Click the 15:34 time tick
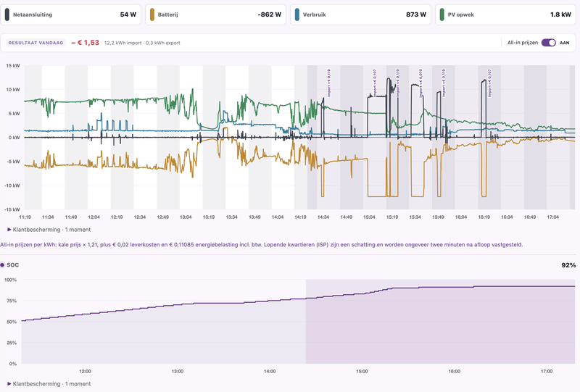 415,217
